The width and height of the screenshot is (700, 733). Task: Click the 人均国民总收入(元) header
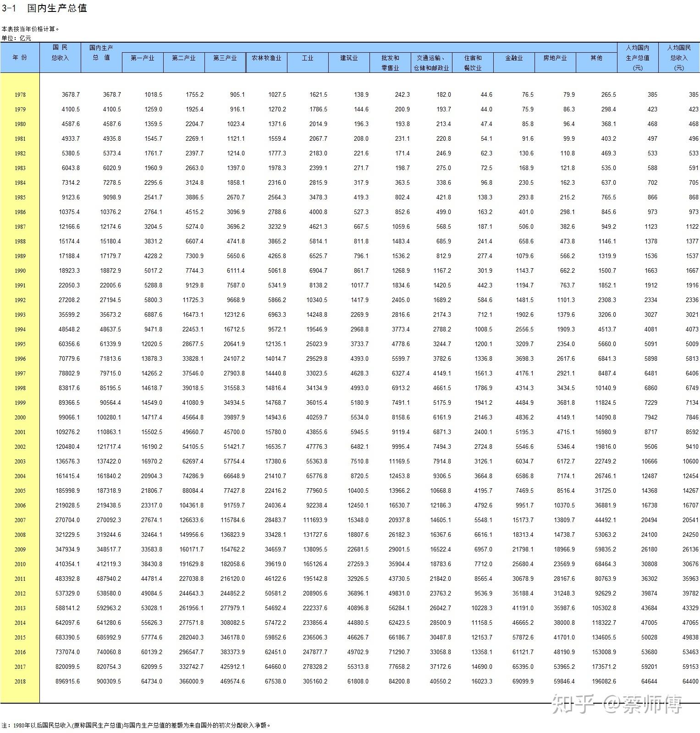click(x=679, y=57)
